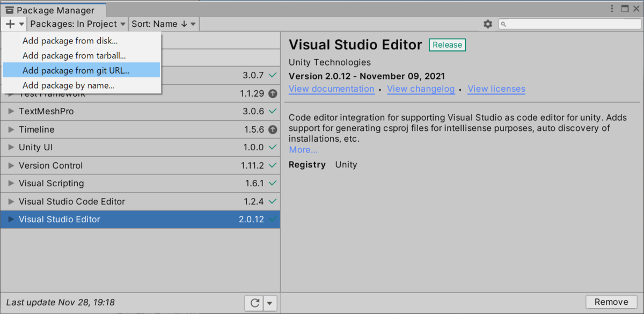Click Timeline version 1.5.6 text
The image size is (644, 314).
point(254,129)
